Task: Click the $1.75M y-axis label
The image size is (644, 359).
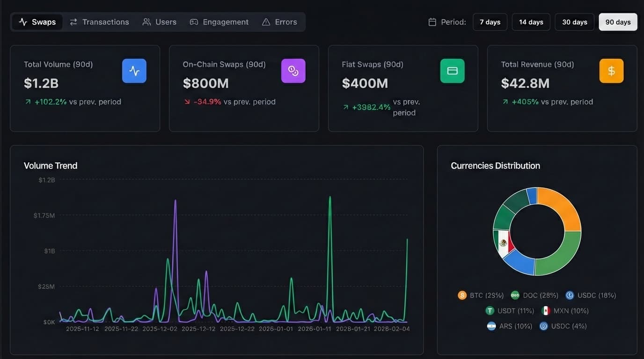Action: tap(44, 215)
